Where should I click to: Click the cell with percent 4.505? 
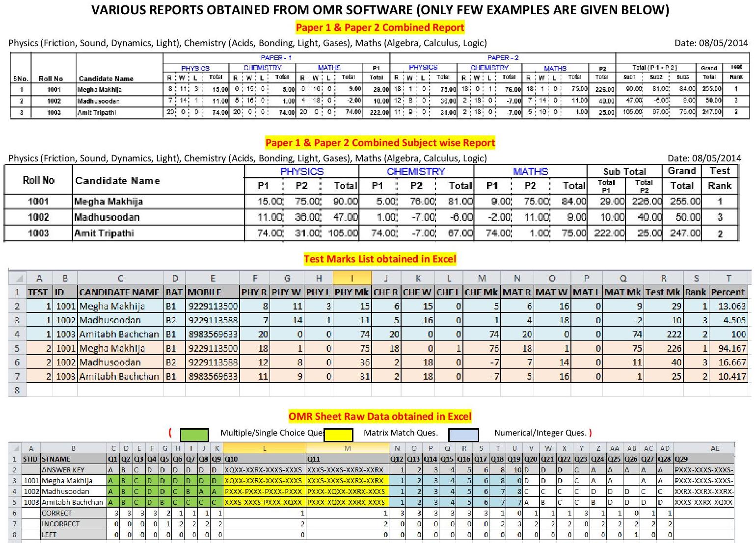pyautogui.click(x=729, y=320)
